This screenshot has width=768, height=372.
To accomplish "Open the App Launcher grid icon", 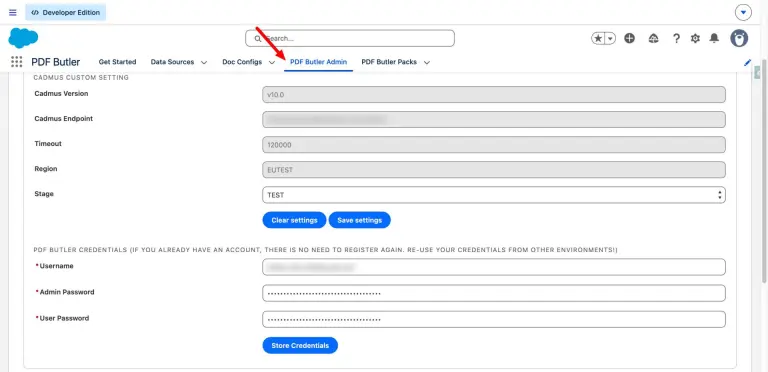I will [x=16, y=62].
